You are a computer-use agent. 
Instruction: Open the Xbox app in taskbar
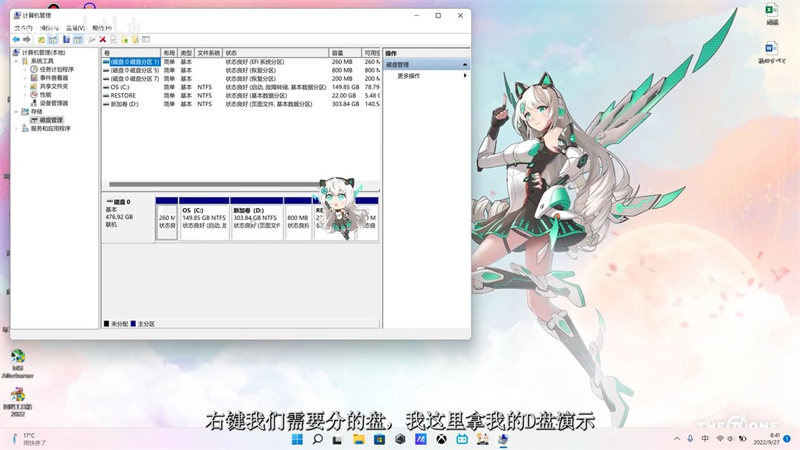[x=441, y=439]
